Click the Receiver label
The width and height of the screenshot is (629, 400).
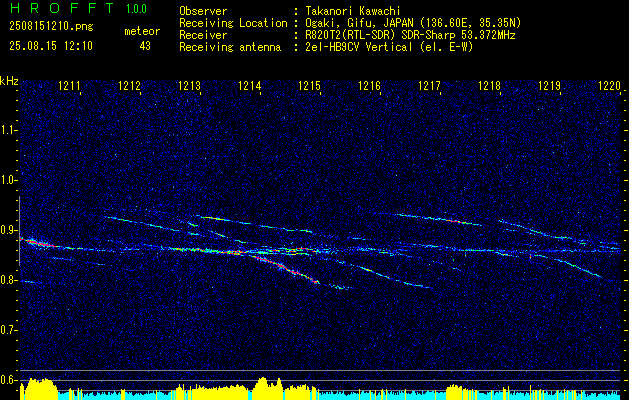coord(203,35)
